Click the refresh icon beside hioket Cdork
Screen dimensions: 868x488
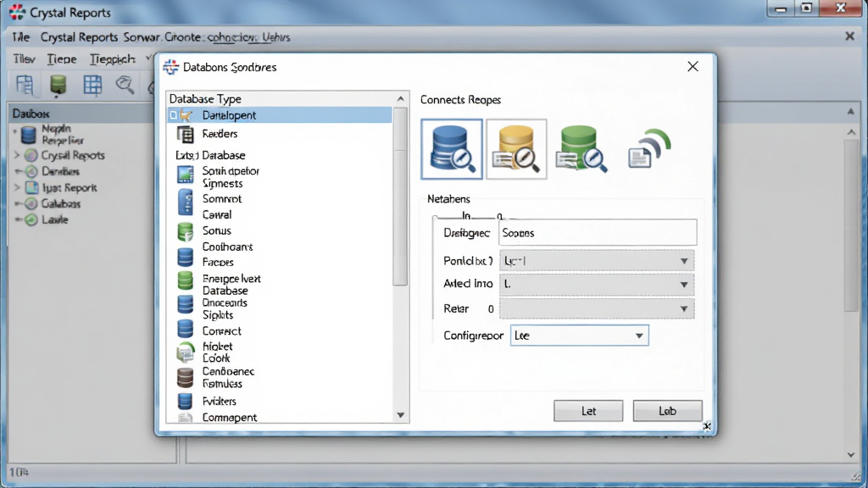click(x=185, y=352)
